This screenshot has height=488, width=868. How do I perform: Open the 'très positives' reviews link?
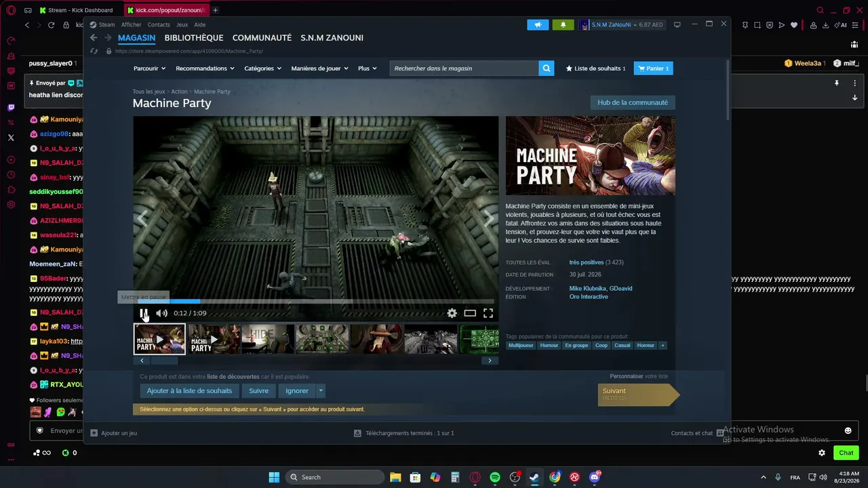coord(587,262)
